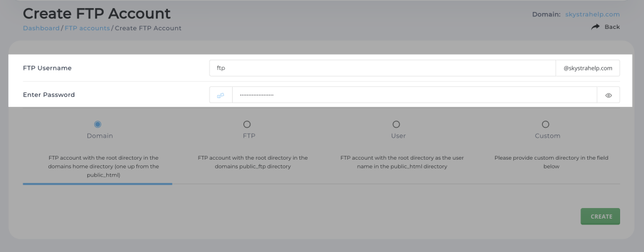Click into the Enter Password field
Screen dimensions: 644x252
pos(414,95)
